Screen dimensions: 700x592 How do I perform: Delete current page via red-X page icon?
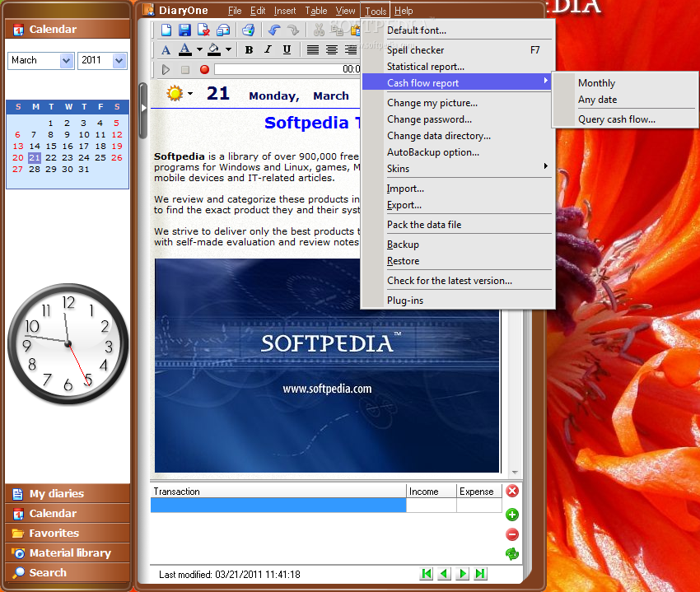(203, 30)
